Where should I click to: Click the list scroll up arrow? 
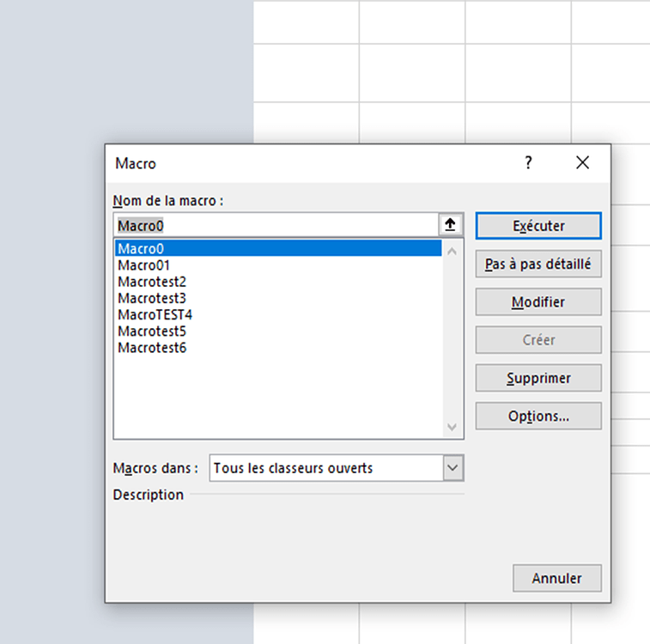pos(452,251)
